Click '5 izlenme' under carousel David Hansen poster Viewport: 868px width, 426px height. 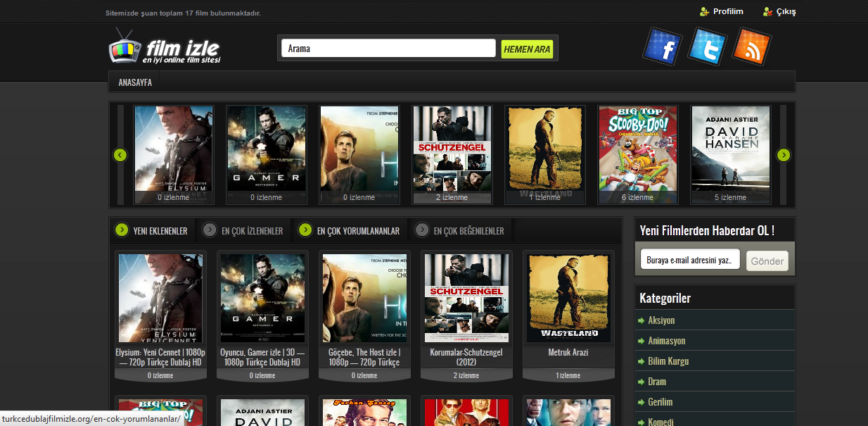[x=731, y=197]
